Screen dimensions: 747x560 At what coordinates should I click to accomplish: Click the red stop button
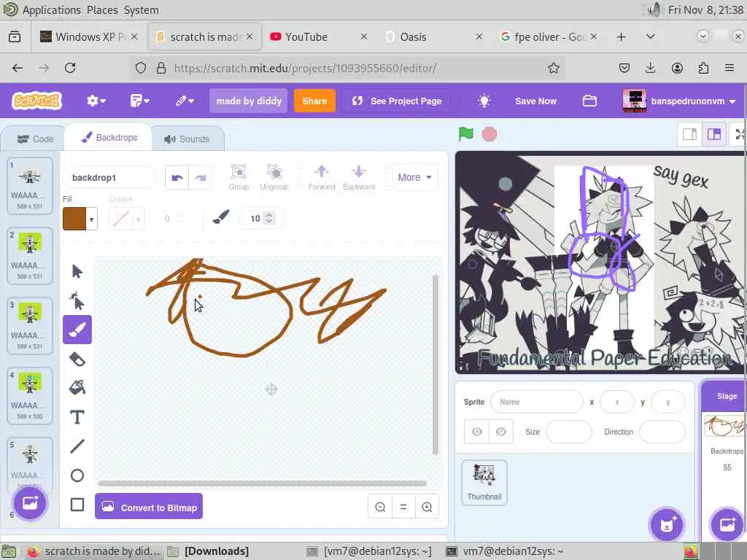[x=489, y=134]
